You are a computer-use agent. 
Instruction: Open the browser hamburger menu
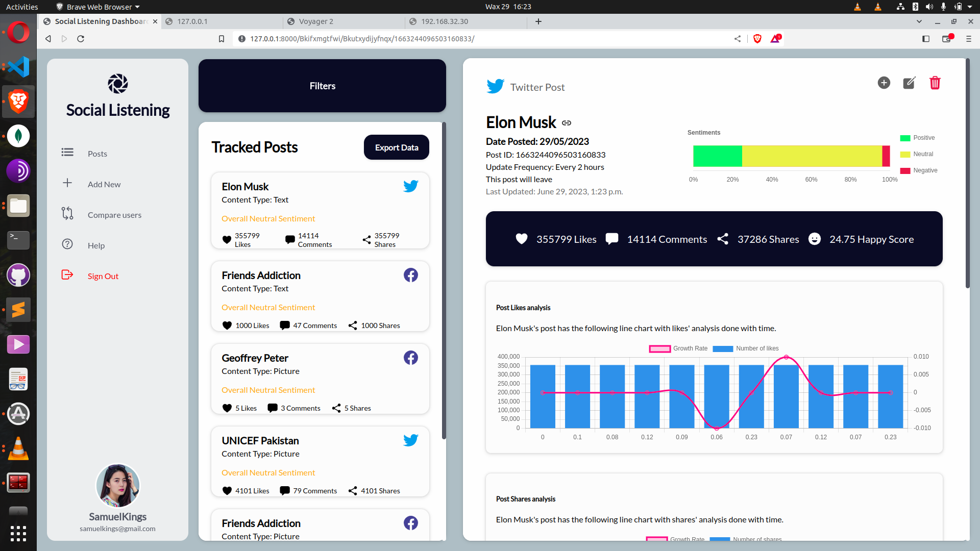[969, 38]
